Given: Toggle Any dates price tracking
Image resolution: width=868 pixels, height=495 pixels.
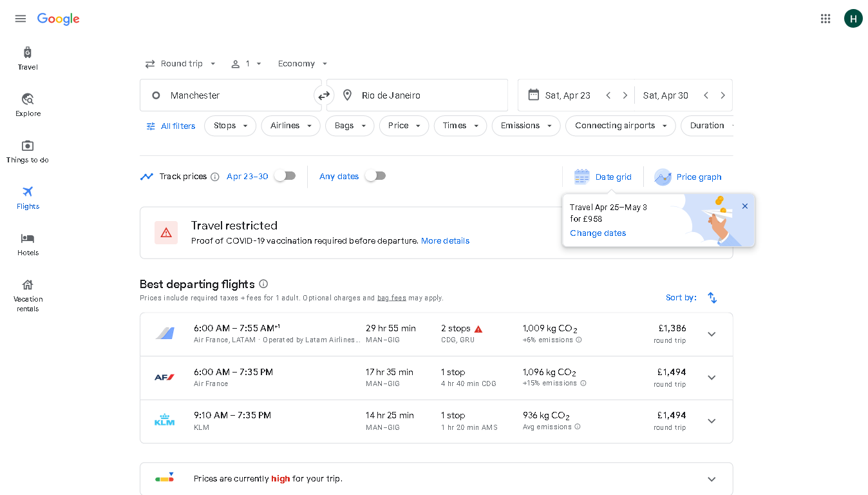Looking at the screenshot, I should (375, 176).
